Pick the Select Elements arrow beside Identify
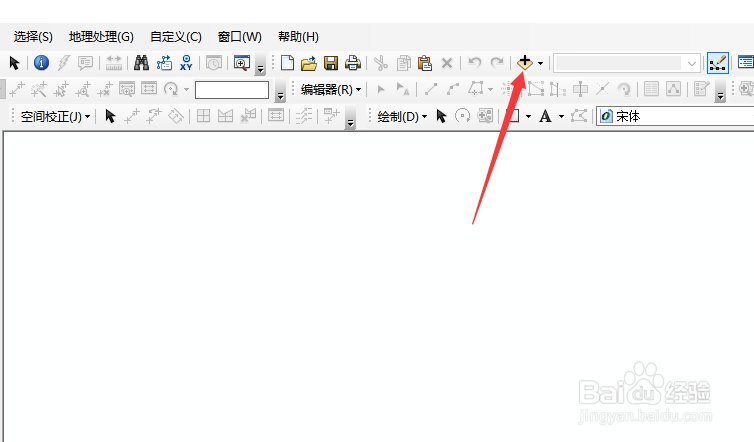Image resolution: width=754 pixels, height=442 pixels. pos(14,63)
